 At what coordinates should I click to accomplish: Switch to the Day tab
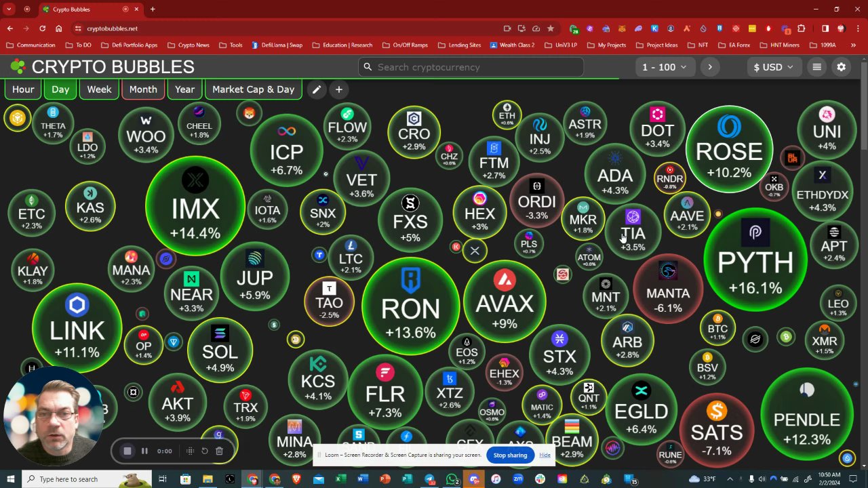[60, 89]
